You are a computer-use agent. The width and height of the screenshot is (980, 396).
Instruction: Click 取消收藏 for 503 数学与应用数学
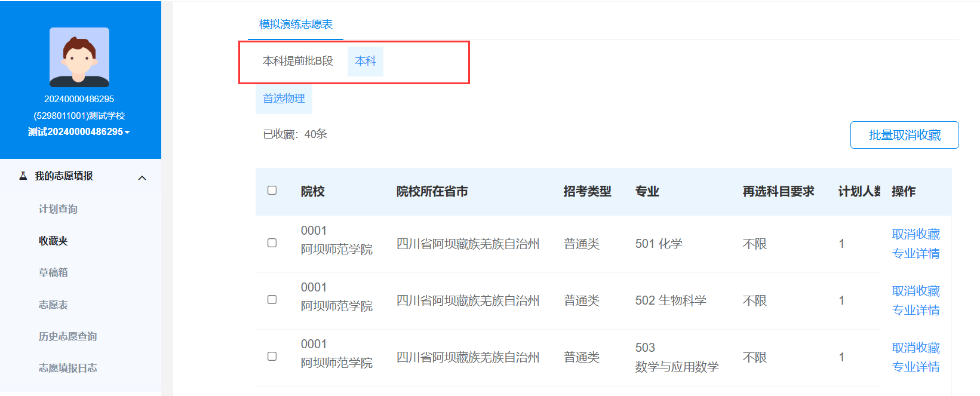pos(916,348)
